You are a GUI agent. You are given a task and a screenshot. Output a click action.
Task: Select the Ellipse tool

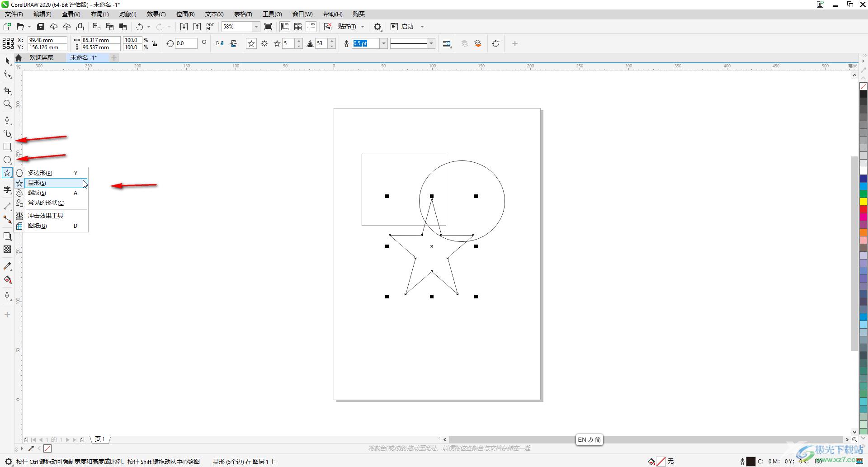[7, 160]
